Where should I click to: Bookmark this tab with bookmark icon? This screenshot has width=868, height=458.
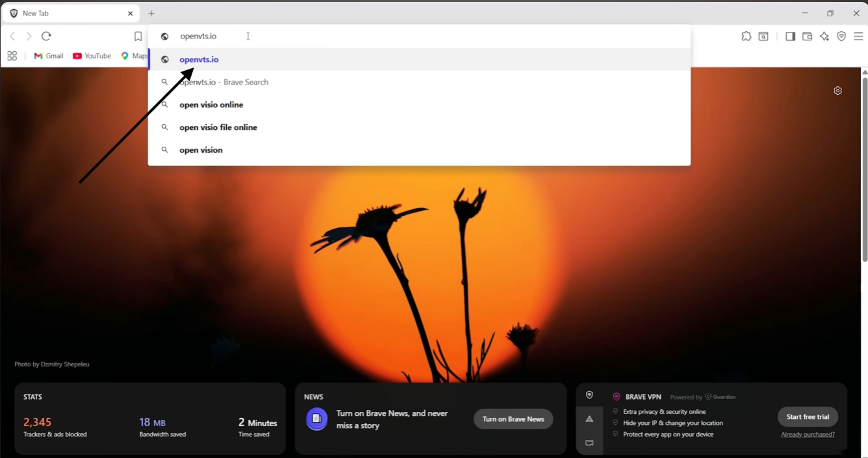[x=138, y=36]
